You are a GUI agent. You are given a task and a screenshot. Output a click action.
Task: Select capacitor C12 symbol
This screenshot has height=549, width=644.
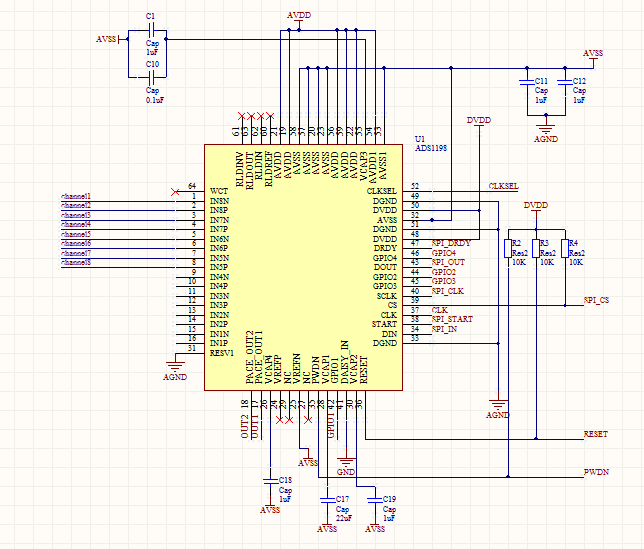click(x=565, y=82)
